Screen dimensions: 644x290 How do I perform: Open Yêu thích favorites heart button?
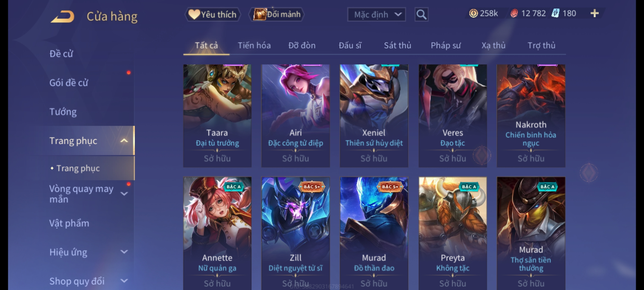pos(213,15)
